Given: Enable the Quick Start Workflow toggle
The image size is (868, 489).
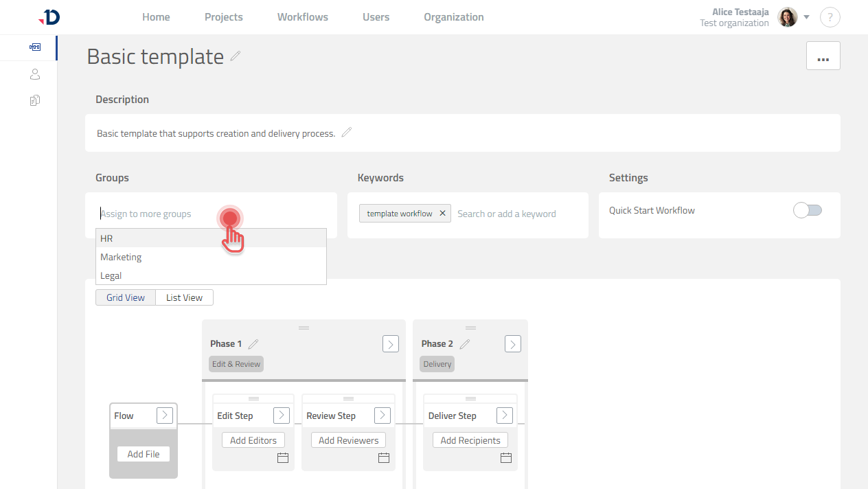Looking at the screenshot, I should (808, 210).
